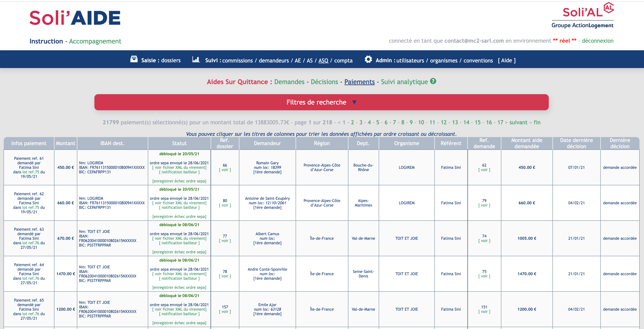Open lot ref.75 in Paiement ref. 61
The height and width of the screenshot is (329, 644).
coord(31,172)
